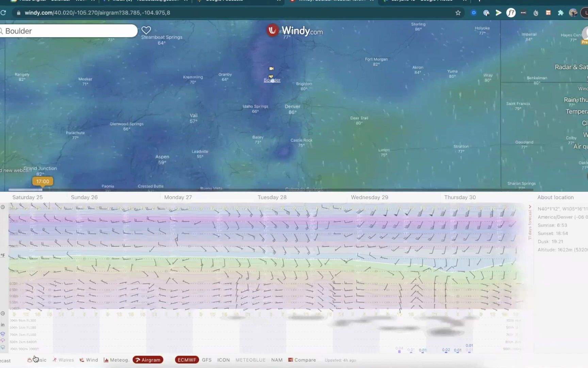The image size is (588, 368).
Task: Click the clock icon below airgram
Action: click(3, 313)
